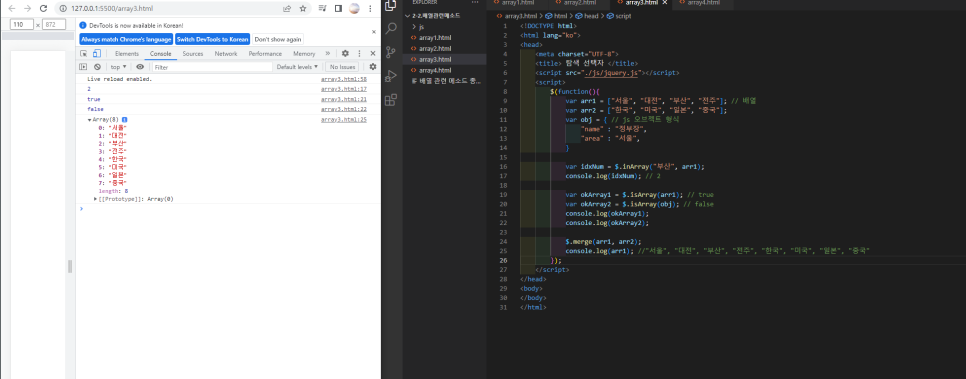The image size is (966, 379).
Task: Toggle the live expression eye icon
Action: pos(140,67)
